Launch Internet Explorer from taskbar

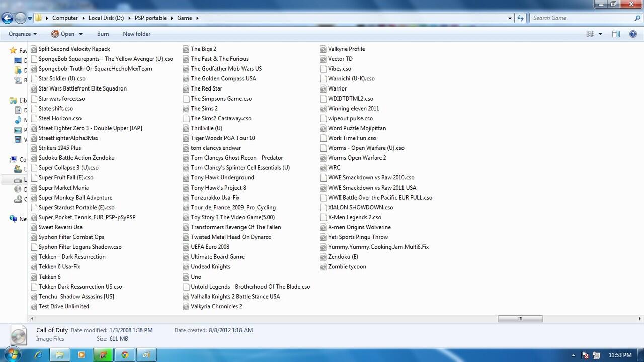click(x=38, y=355)
